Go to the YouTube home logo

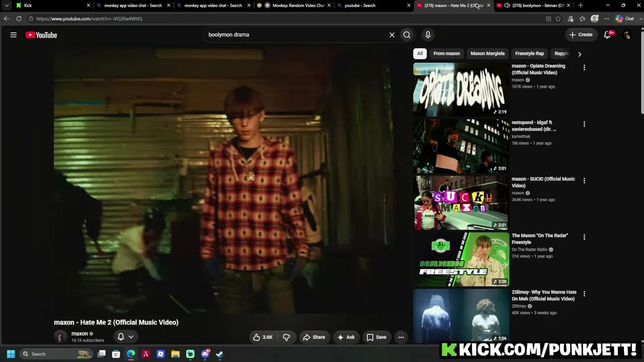tap(41, 35)
